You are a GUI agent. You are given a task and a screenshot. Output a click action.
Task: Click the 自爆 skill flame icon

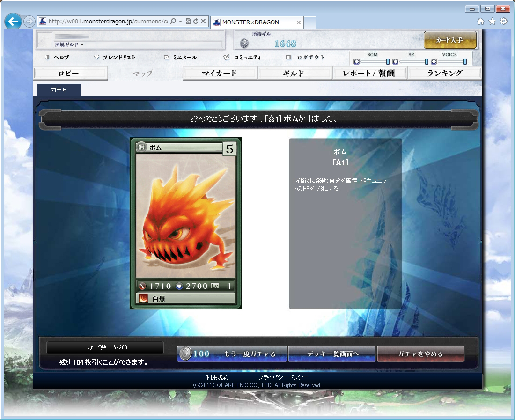click(x=144, y=299)
